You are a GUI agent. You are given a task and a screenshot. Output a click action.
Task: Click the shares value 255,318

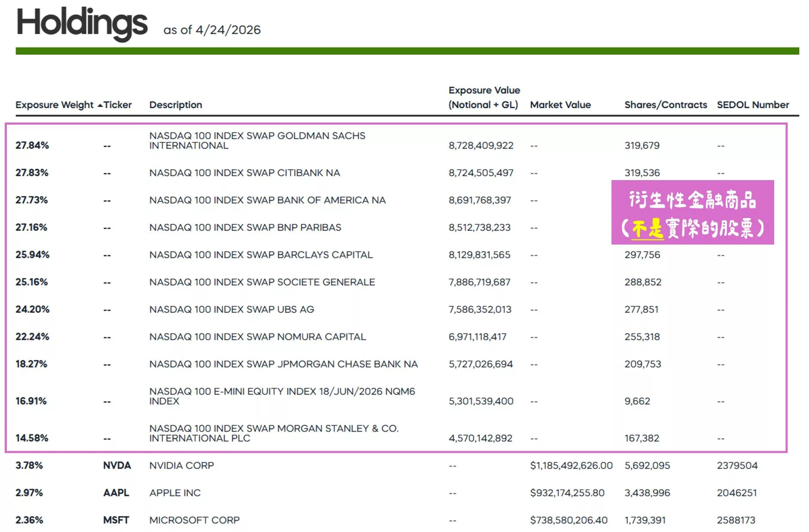click(642, 336)
